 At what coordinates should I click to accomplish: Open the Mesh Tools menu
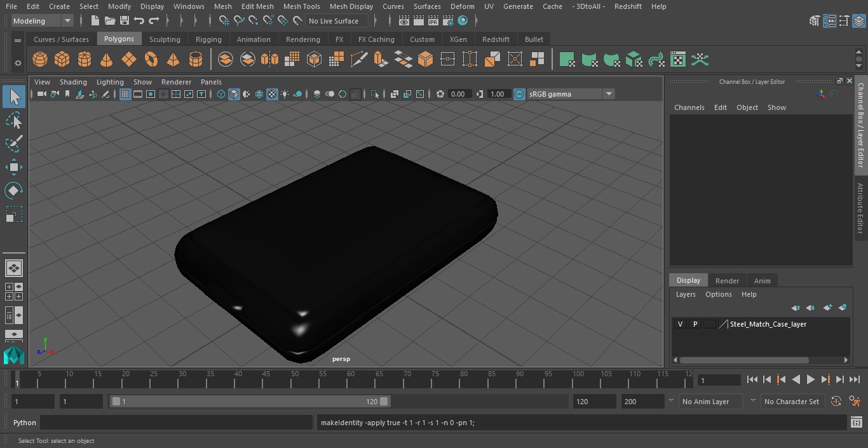301,6
